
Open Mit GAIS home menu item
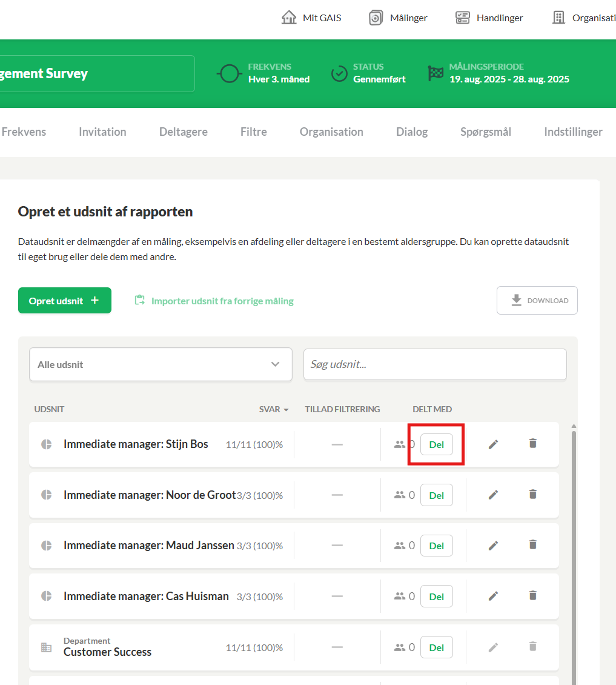coord(311,18)
